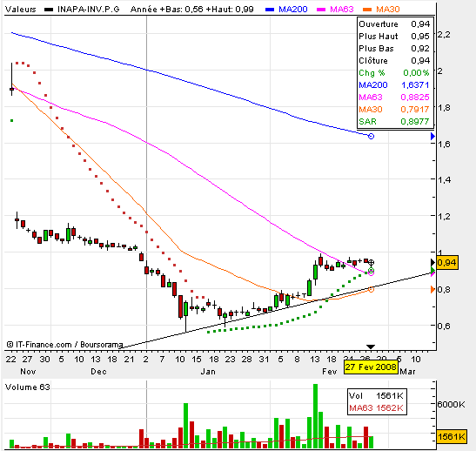This screenshot has height=451, width=476.
Task: Click the tallest green volume bar in February
Action: [315, 416]
